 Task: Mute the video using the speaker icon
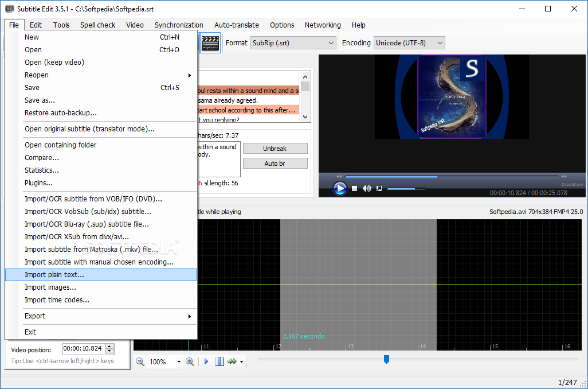pos(367,188)
